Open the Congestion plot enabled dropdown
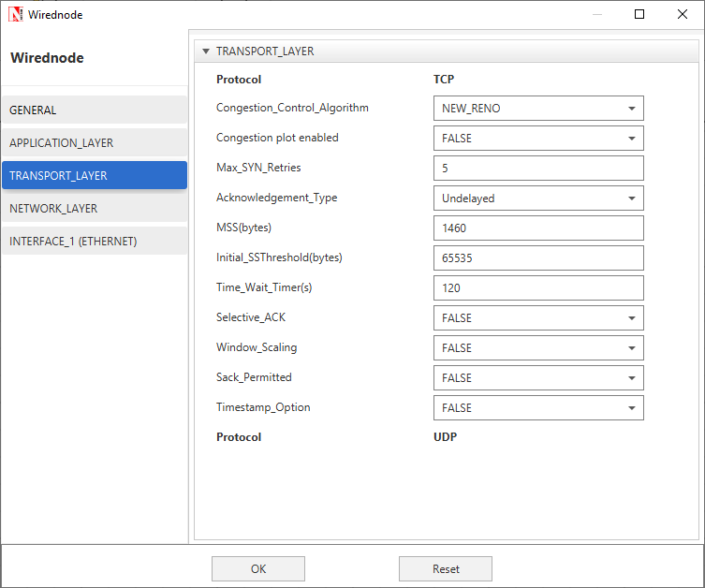Image resolution: width=705 pixels, height=588 pixels. 538,139
